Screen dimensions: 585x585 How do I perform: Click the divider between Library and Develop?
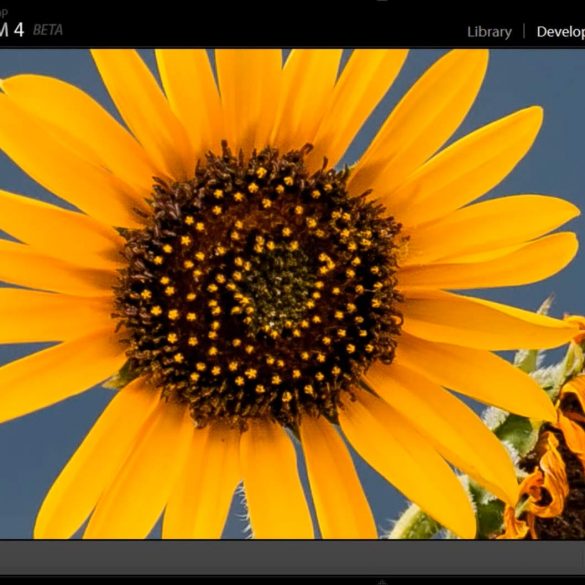click(524, 31)
